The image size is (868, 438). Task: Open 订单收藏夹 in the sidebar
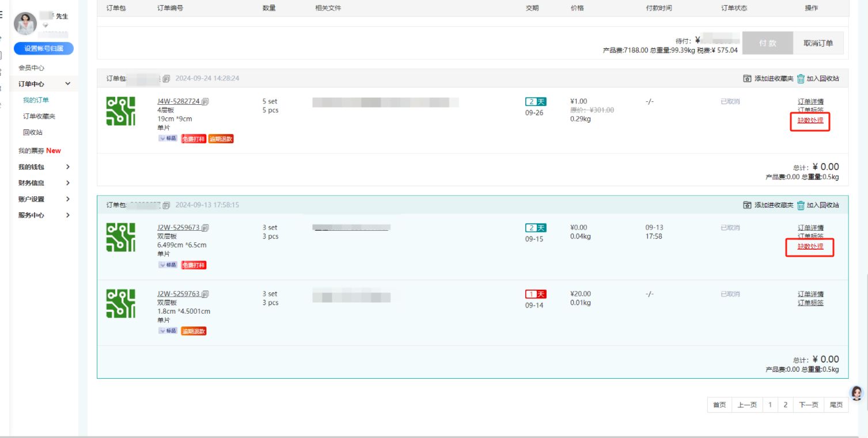39,116
